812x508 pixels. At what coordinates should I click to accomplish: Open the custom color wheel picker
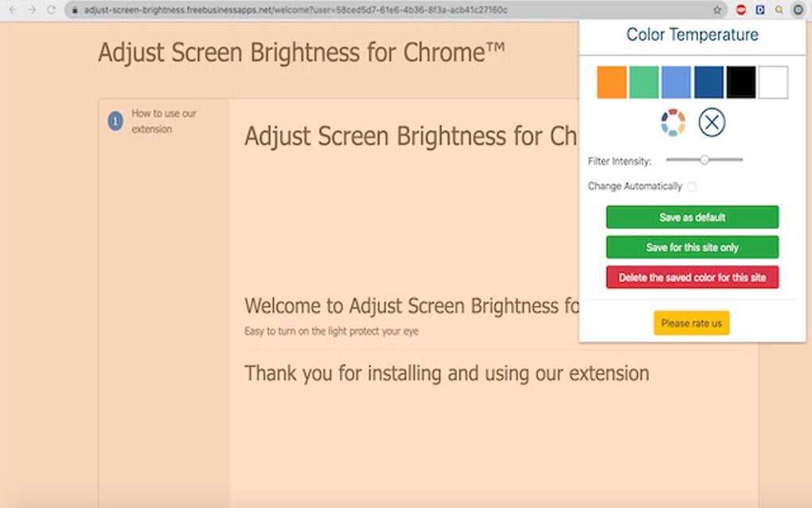[x=673, y=123]
